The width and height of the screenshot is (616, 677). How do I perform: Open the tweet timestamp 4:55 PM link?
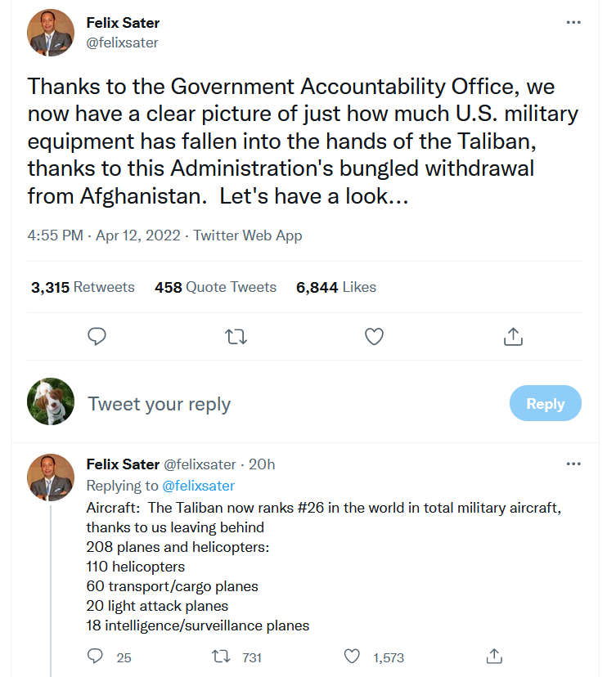point(55,235)
